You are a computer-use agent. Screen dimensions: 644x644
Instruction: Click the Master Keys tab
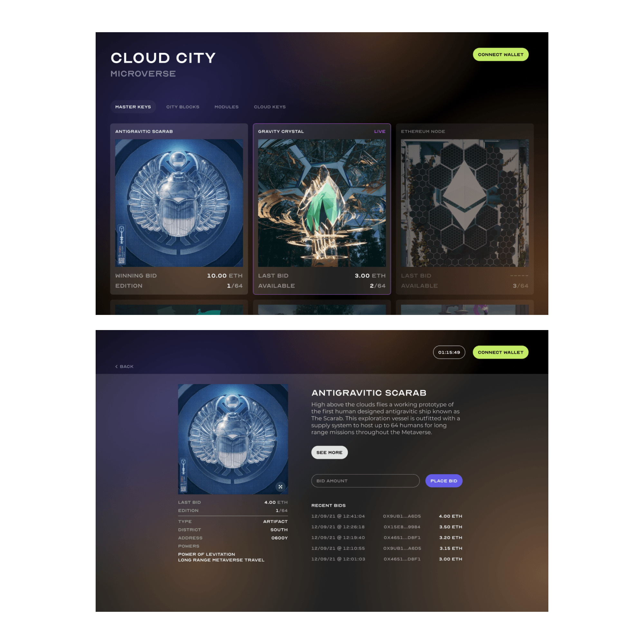pos(133,107)
